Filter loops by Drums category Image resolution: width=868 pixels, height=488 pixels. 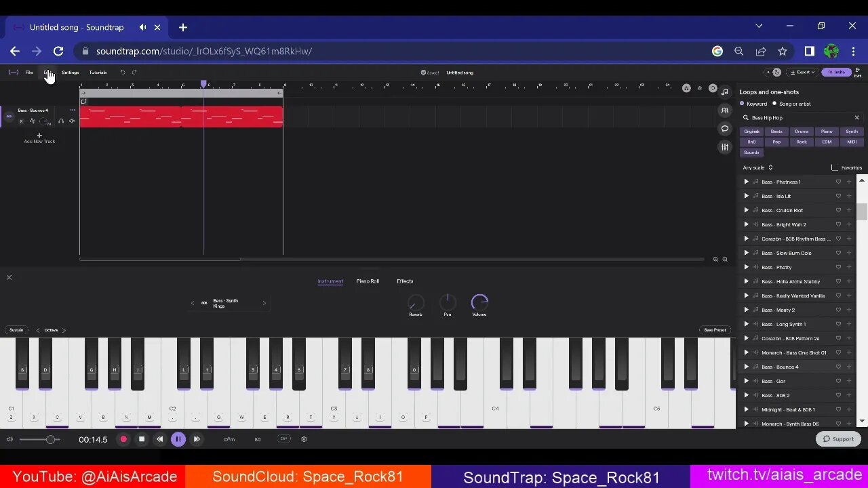pyautogui.click(x=802, y=131)
